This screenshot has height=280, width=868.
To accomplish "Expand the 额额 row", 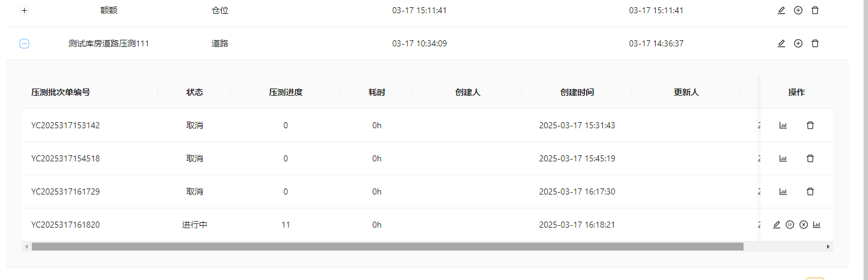I will click(x=25, y=10).
